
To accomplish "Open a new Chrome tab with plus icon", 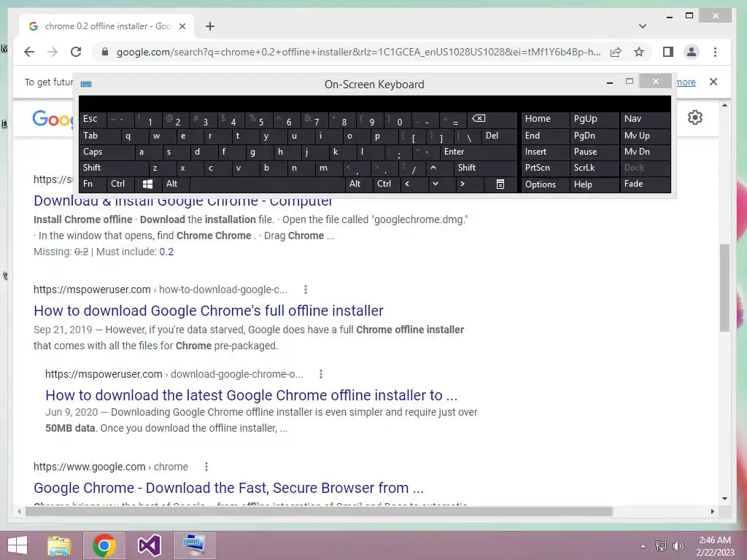I will point(210,26).
